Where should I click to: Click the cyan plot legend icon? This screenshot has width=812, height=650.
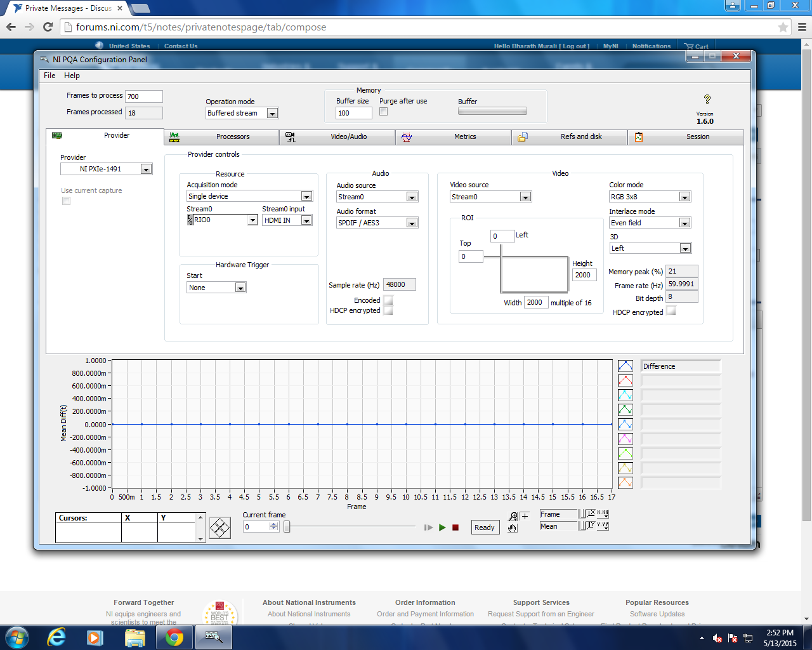pyautogui.click(x=625, y=395)
